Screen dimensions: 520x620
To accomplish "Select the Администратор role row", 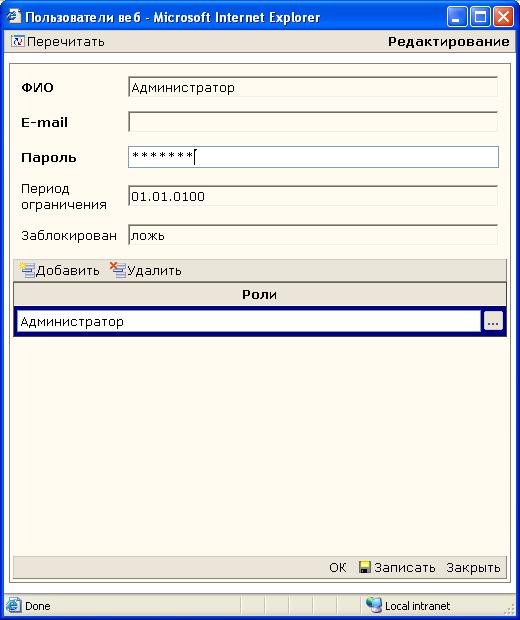I will (249, 321).
